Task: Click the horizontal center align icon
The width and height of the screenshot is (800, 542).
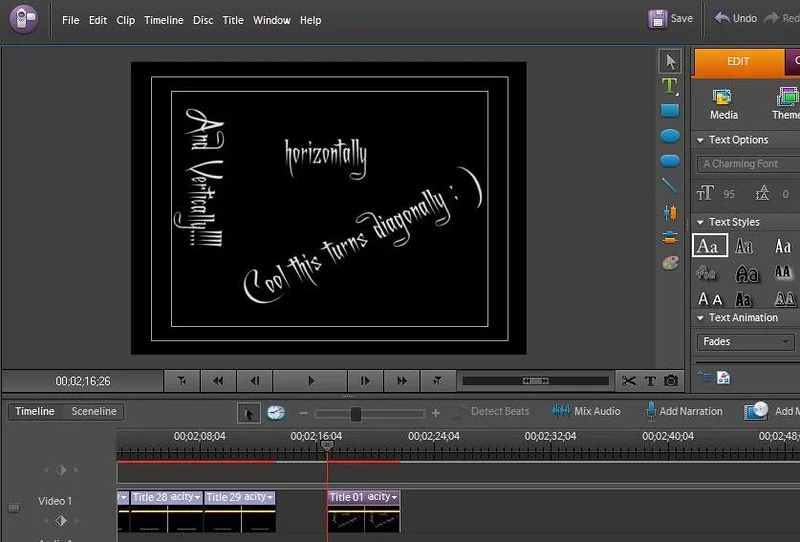Action: (670, 238)
